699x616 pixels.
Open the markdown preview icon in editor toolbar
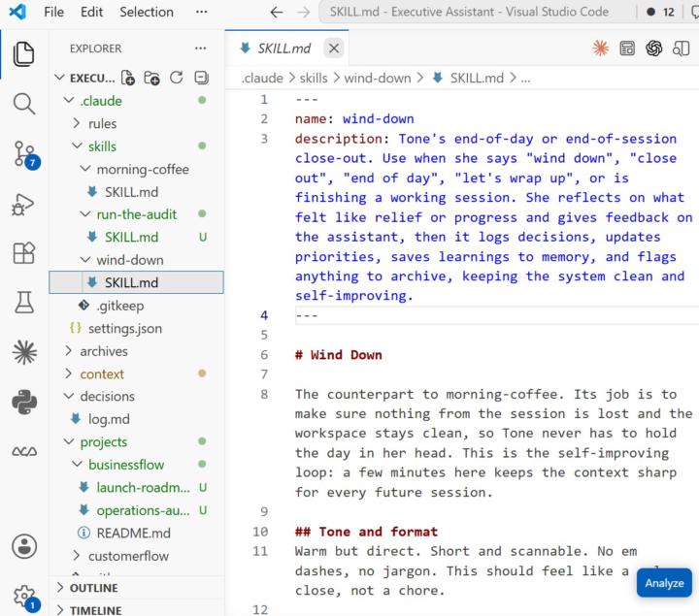coord(627,49)
